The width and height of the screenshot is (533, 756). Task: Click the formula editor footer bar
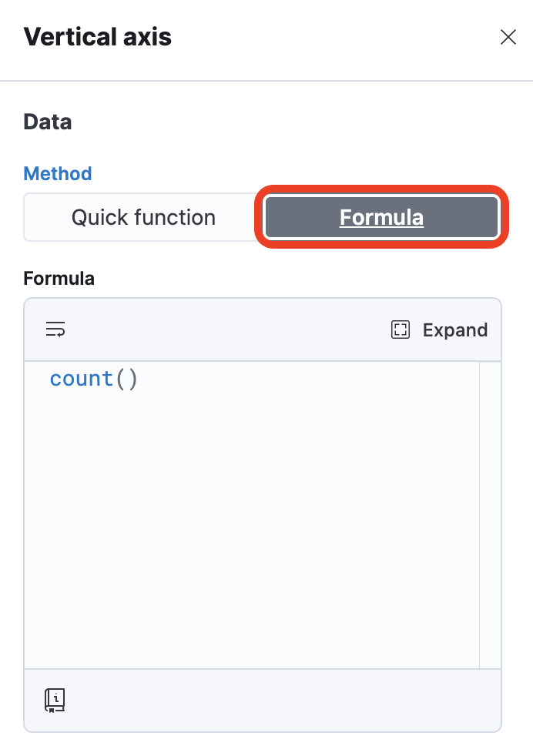(263, 700)
